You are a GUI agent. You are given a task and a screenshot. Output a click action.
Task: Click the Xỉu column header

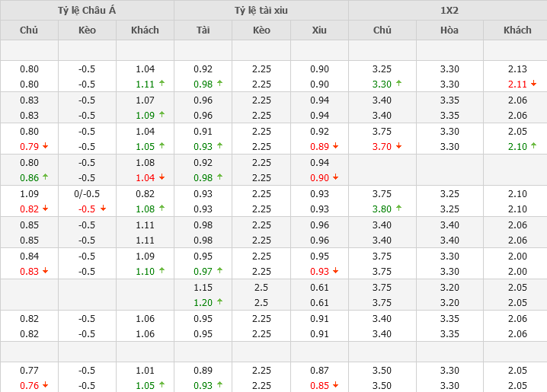[x=319, y=30]
